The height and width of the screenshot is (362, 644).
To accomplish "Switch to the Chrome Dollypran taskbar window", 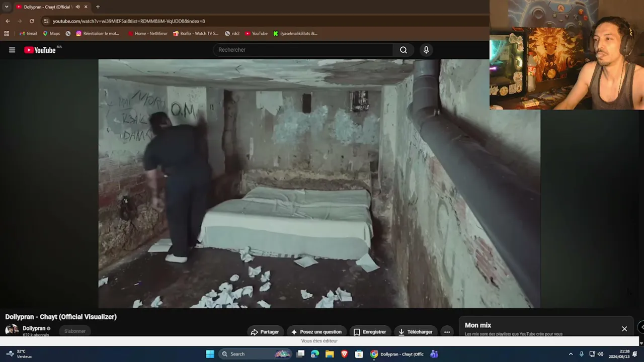I will pyautogui.click(x=397, y=354).
